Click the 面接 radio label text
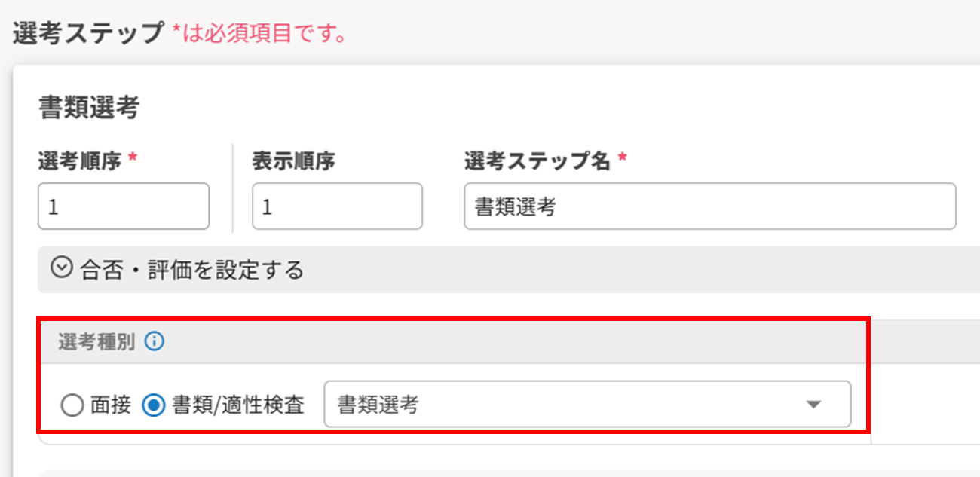980x477 pixels. point(111,406)
